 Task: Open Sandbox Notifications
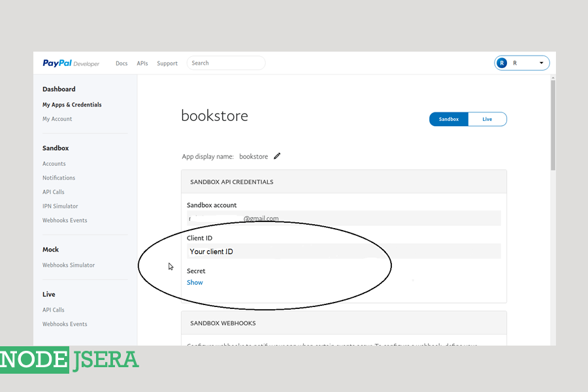click(59, 178)
